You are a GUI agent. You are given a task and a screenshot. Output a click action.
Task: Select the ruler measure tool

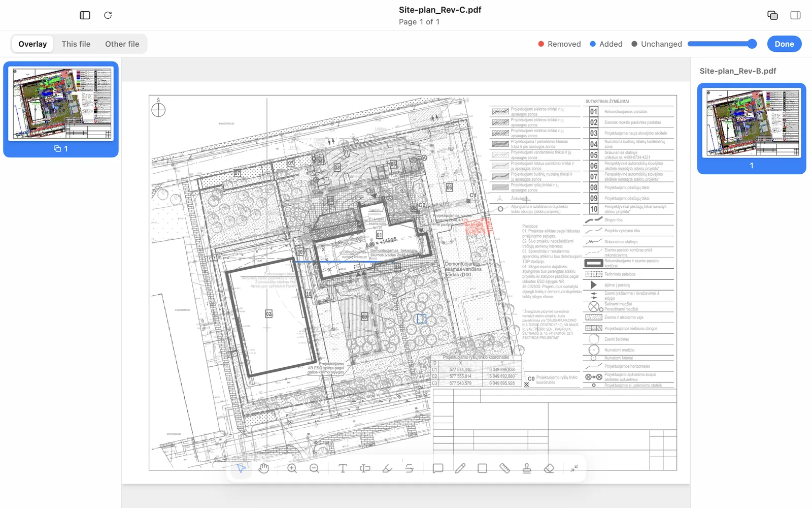point(504,468)
